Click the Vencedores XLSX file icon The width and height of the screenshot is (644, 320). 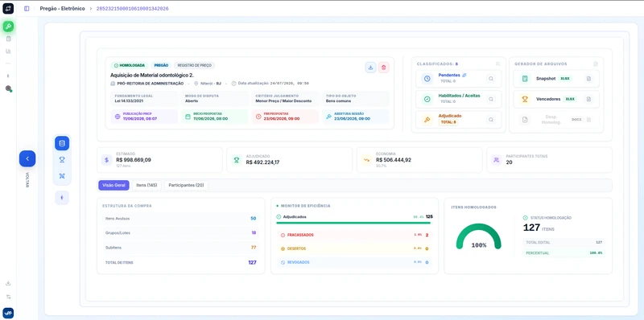point(588,99)
